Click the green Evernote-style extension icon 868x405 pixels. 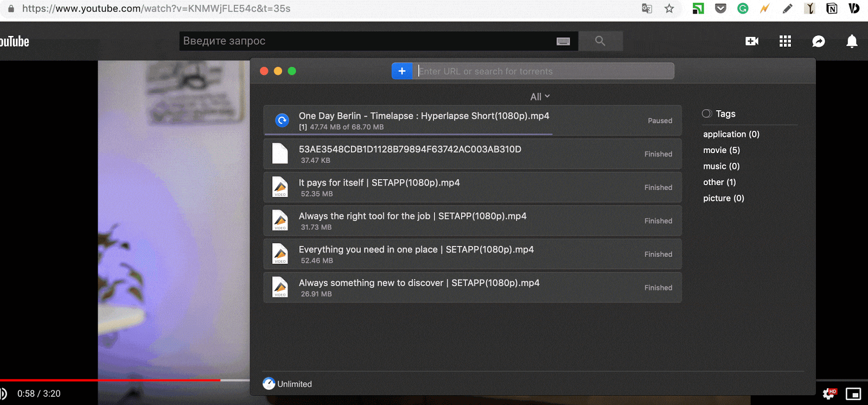[x=698, y=9]
